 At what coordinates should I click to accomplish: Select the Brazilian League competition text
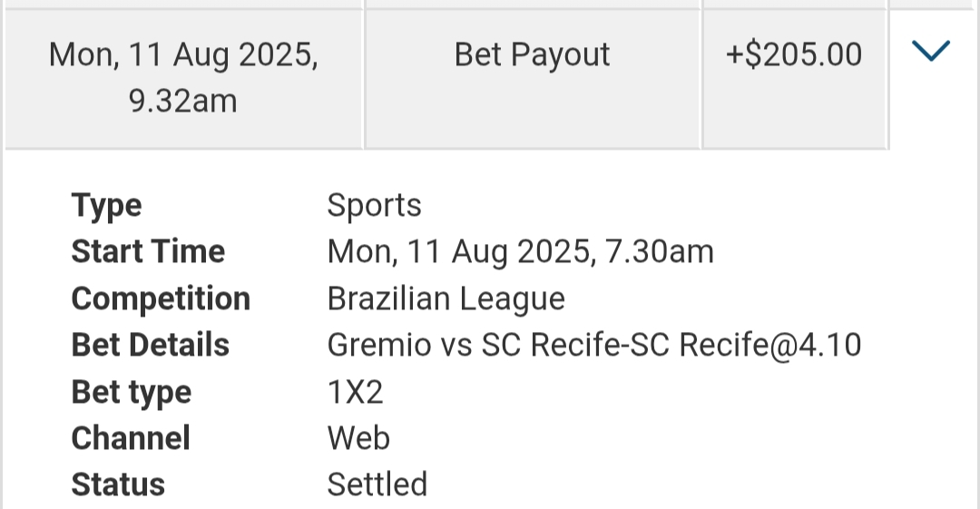[x=446, y=299]
